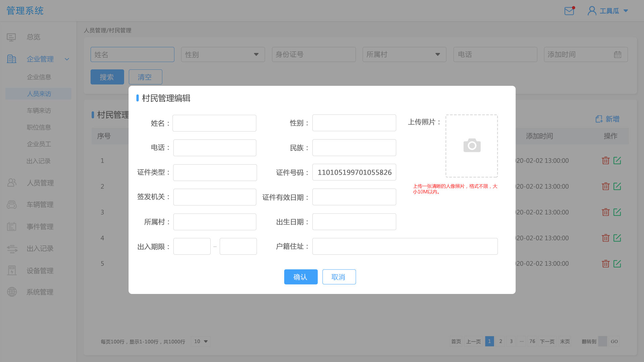The image size is (644, 362).
Task: Cancel the dialog with 取消
Action: (x=339, y=277)
